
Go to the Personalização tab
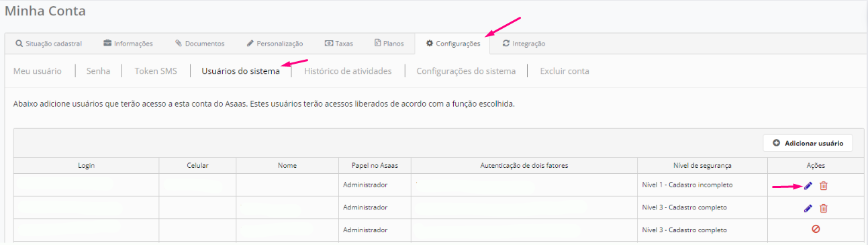click(x=275, y=44)
